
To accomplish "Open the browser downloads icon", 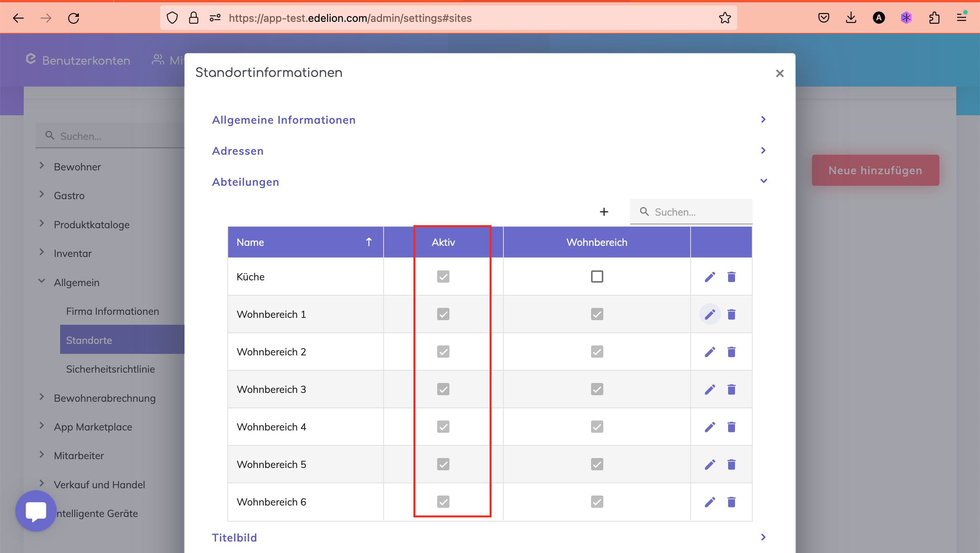I will point(851,18).
